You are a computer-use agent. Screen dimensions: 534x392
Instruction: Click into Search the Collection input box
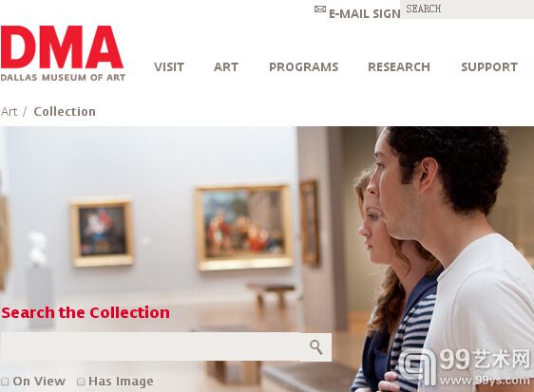(x=151, y=347)
